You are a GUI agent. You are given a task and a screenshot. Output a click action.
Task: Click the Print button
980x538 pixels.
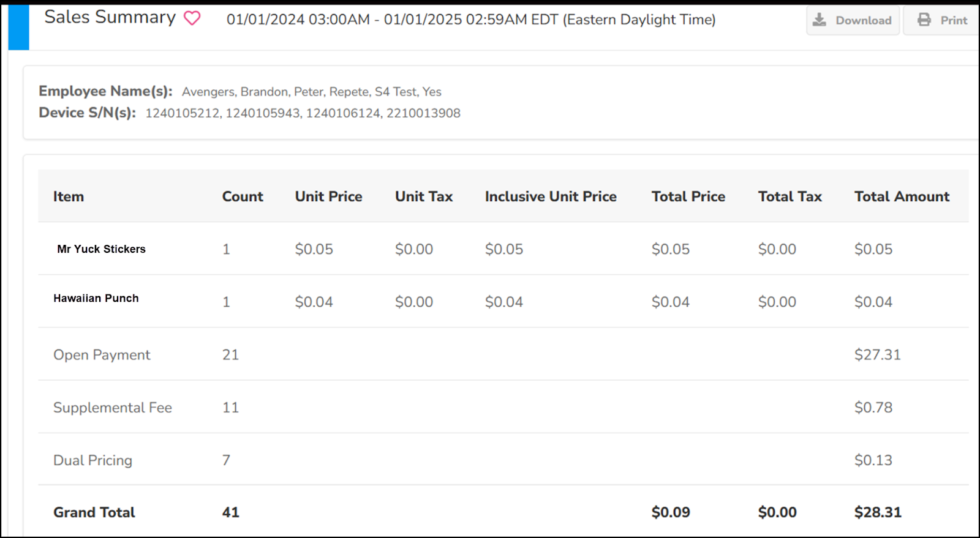point(942,20)
